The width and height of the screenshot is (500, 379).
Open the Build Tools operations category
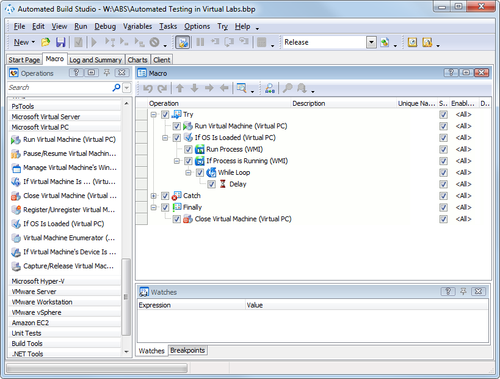coord(65,343)
